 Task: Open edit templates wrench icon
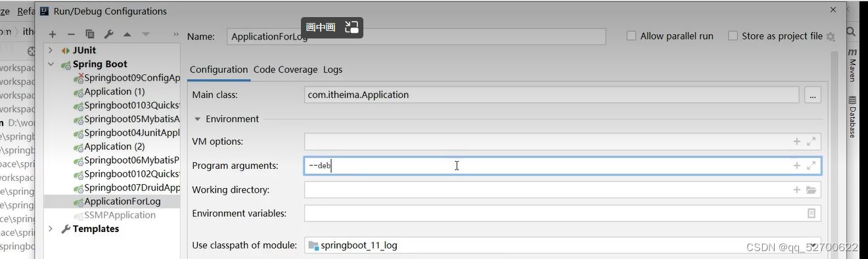point(109,34)
